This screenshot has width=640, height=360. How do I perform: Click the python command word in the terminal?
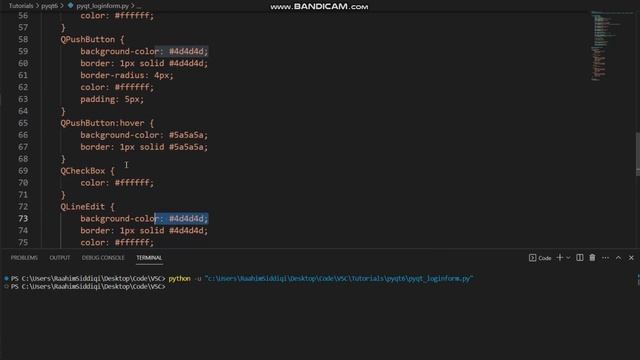pos(180,278)
